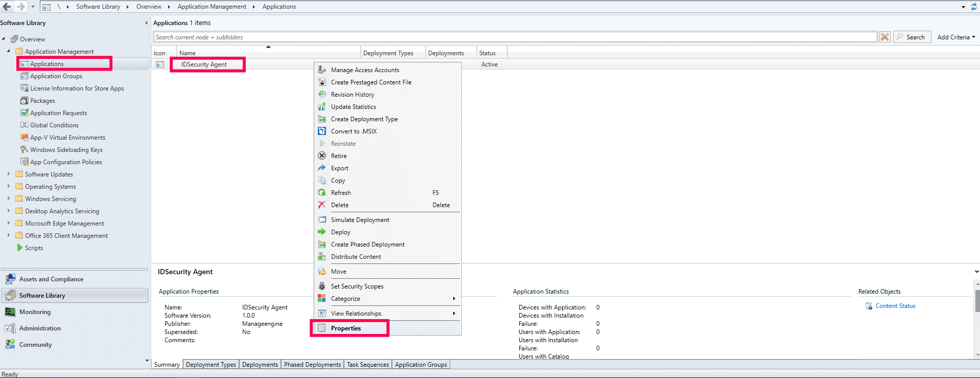
Task: Click the Set Security Scopes icon
Action: click(x=322, y=286)
